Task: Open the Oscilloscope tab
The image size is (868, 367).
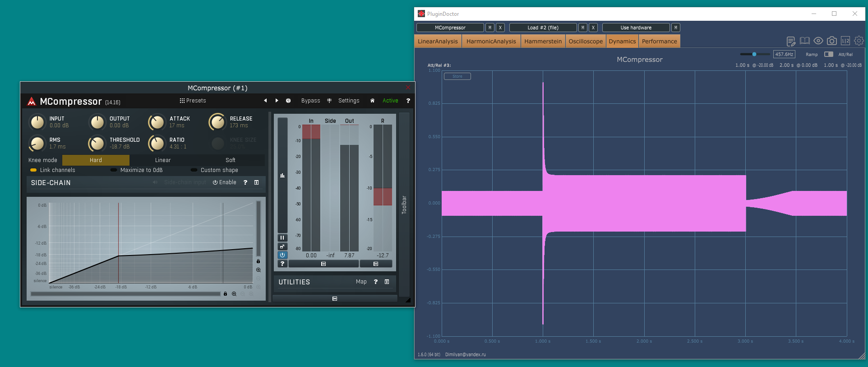Action: 586,41
